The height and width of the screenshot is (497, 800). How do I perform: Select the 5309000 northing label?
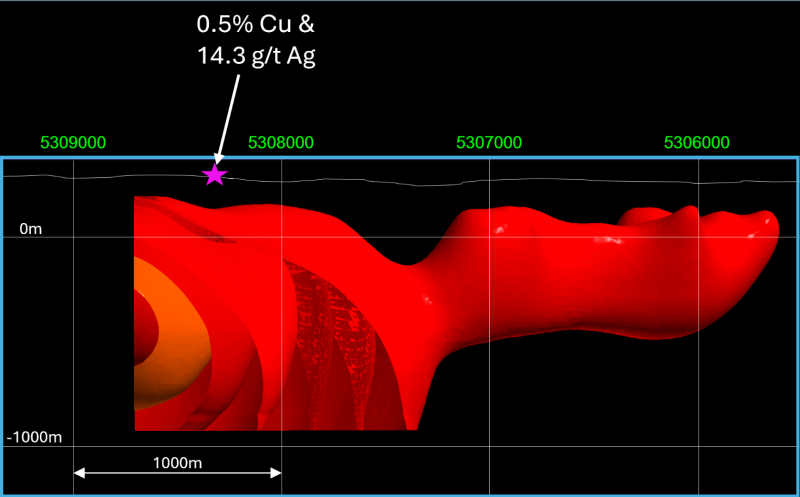(x=73, y=142)
